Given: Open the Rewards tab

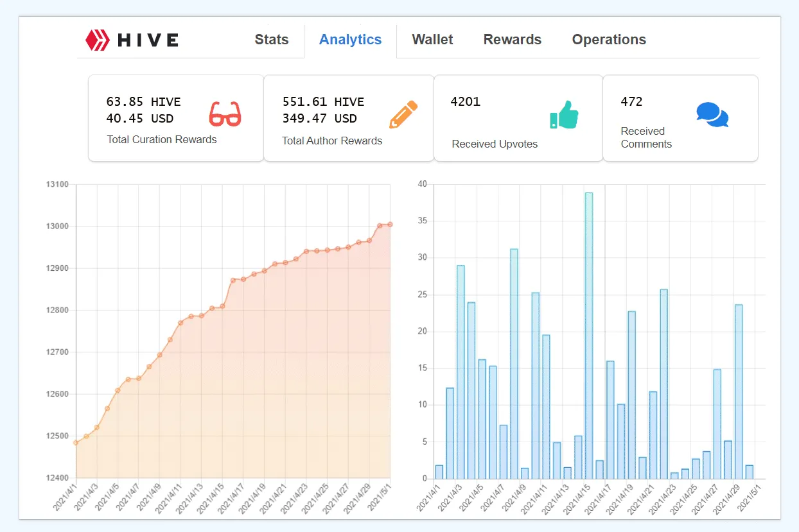Looking at the screenshot, I should [x=513, y=40].
